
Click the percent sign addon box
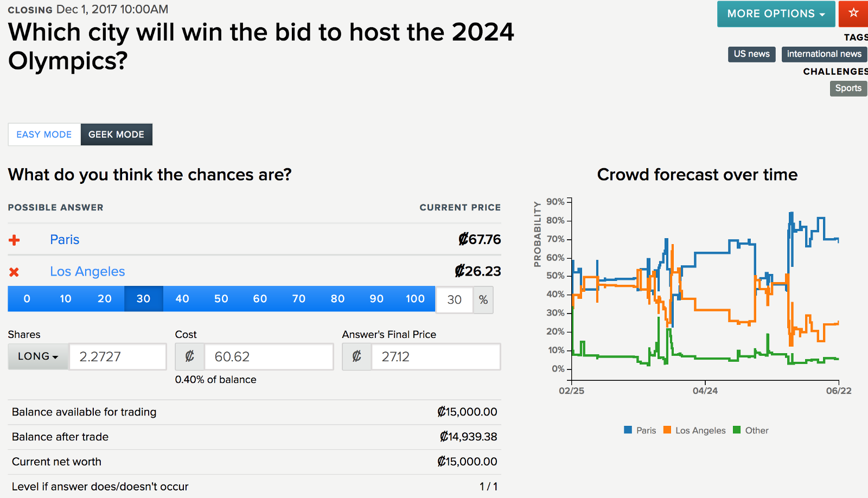tap(483, 300)
